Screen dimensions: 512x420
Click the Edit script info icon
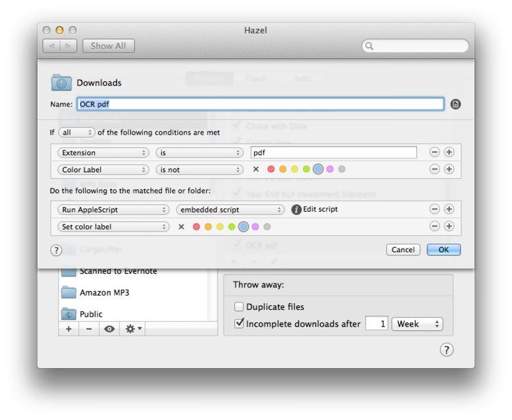point(296,210)
